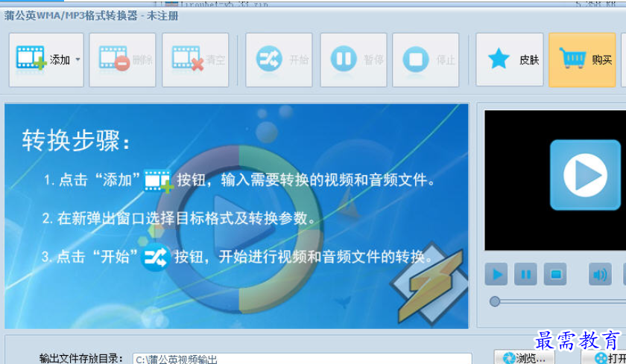Image resolution: width=626 pixels, height=364 pixels.
Task: Pause preview with the player pause button
Action: pyautogui.click(x=525, y=274)
